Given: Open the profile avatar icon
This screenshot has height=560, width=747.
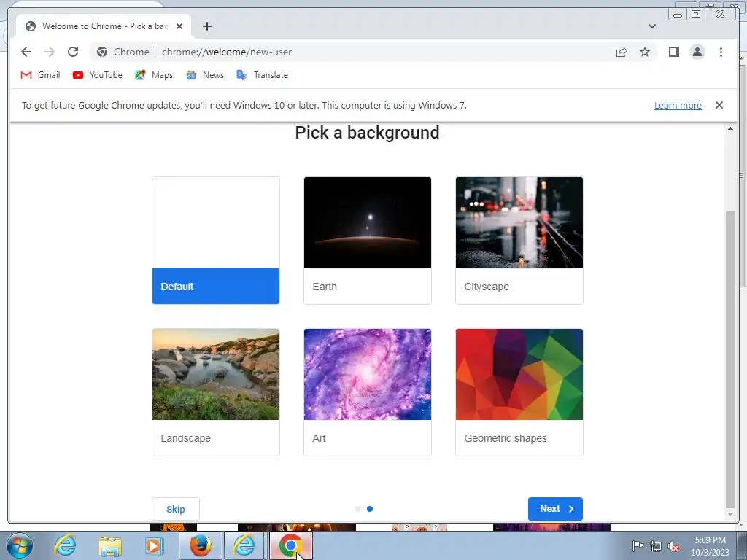Looking at the screenshot, I should (x=697, y=52).
